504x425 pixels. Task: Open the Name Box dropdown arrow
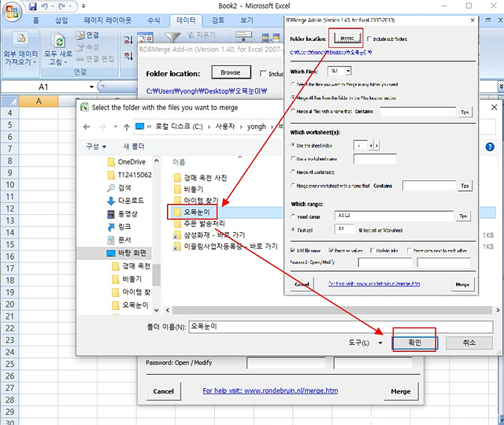[x=91, y=87]
